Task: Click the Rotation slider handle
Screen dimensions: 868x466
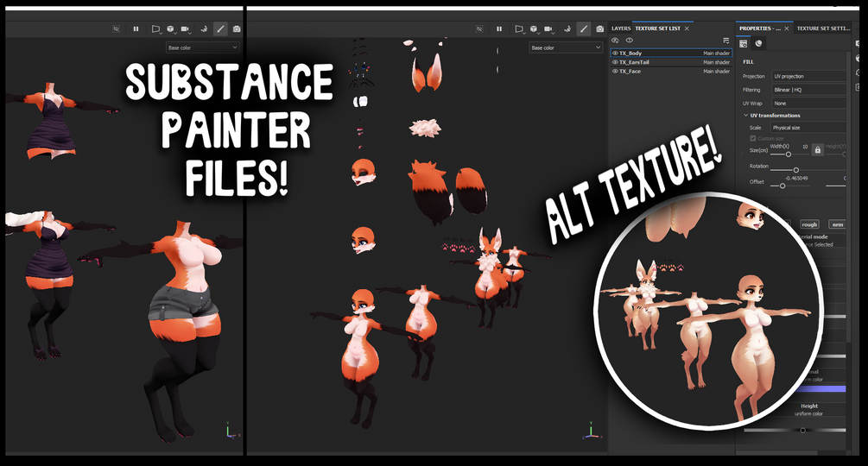Action: (796, 170)
